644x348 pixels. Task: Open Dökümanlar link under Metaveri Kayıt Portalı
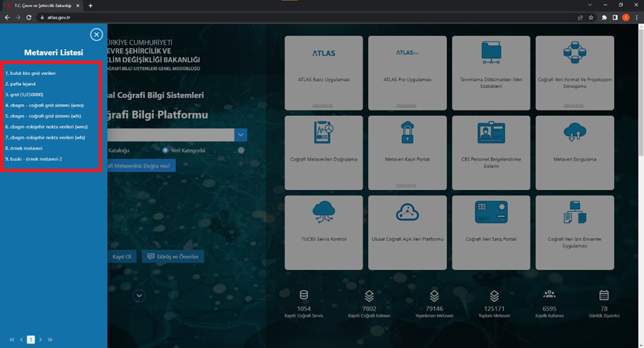pos(406,185)
